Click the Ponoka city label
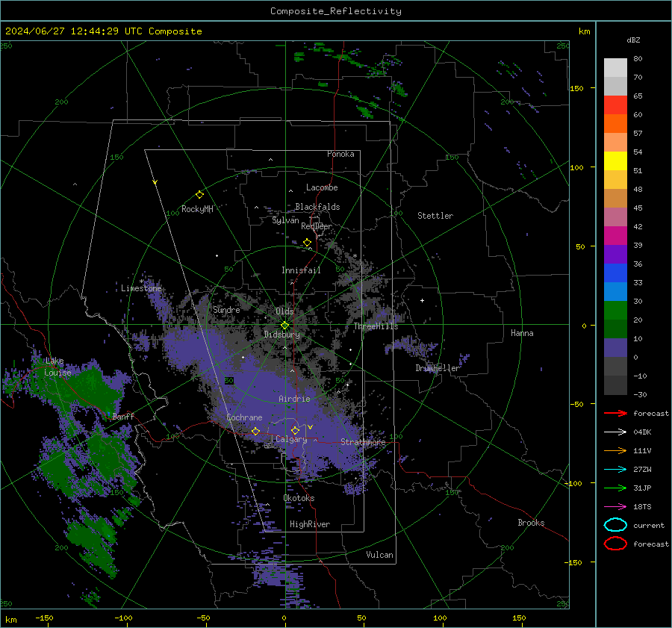672x628 pixels. pos(340,154)
